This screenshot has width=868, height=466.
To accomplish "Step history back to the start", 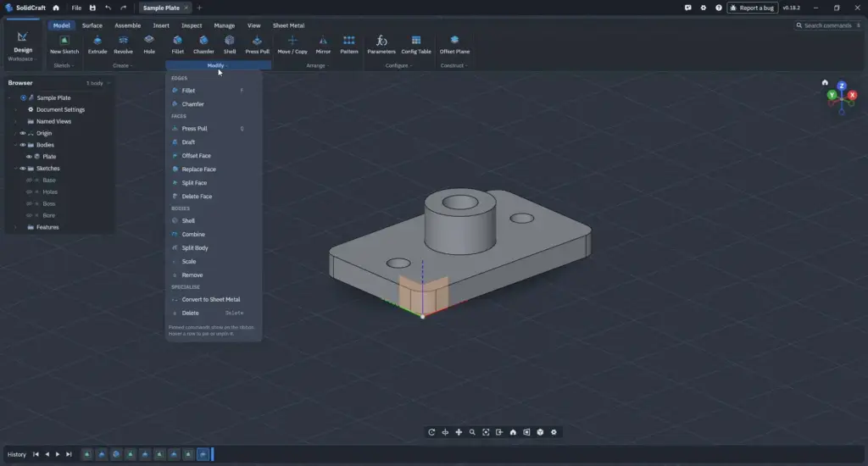I will click(x=36, y=454).
